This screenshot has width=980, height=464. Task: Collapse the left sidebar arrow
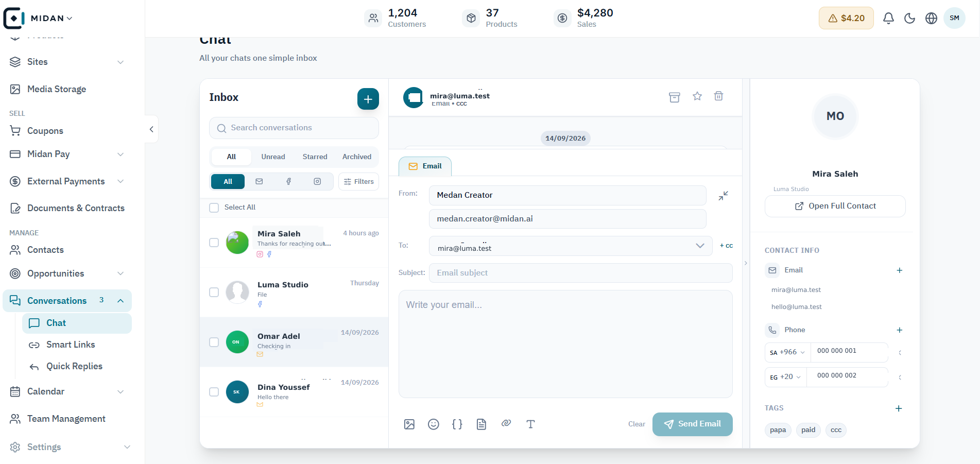pyautogui.click(x=151, y=129)
